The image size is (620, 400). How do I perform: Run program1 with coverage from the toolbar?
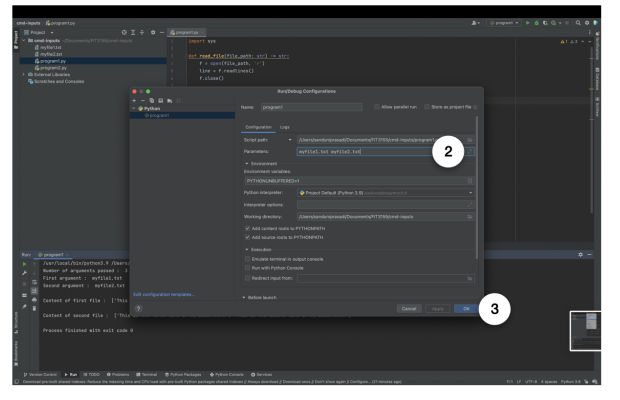[x=545, y=23]
